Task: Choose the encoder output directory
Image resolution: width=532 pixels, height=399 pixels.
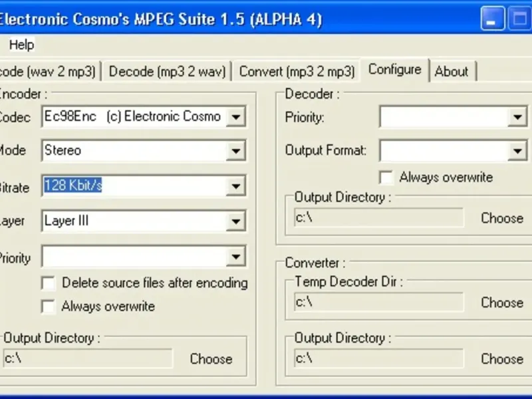Action: tap(211, 358)
